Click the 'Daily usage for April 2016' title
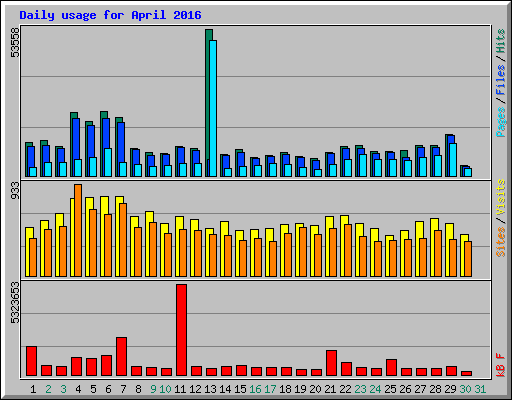This screenshot has height=400, width=512. click(x=110, y=15)
